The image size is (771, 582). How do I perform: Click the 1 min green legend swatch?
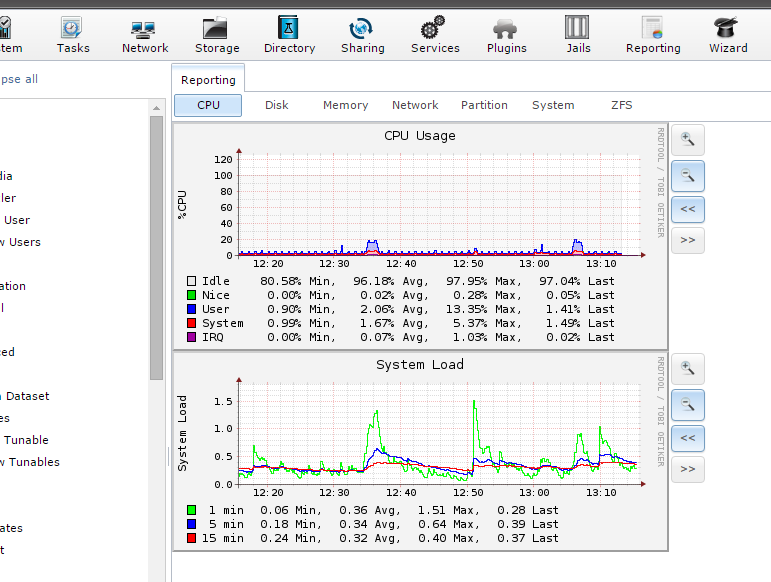tap(191, 510)
